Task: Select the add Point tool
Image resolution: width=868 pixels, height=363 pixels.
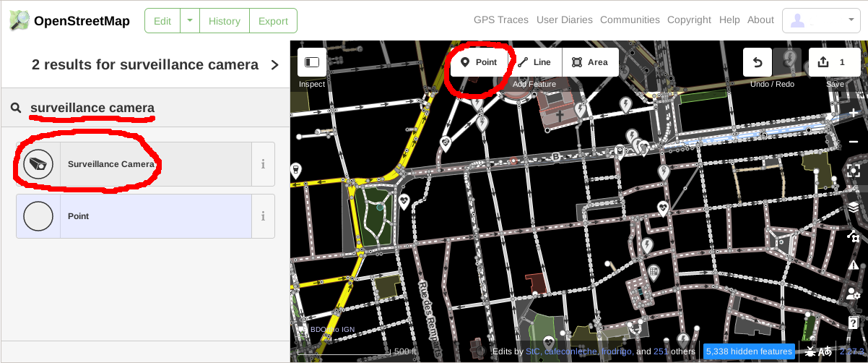Action: (x=479, y=62)
